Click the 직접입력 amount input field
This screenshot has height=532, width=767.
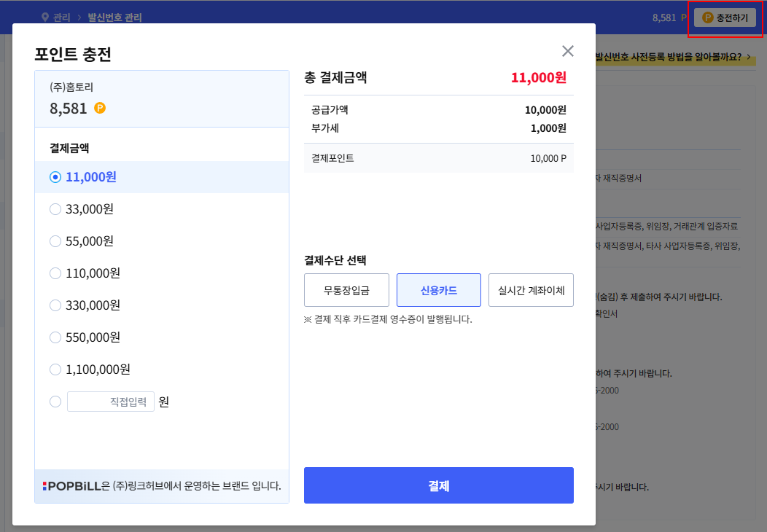[111, 402]
